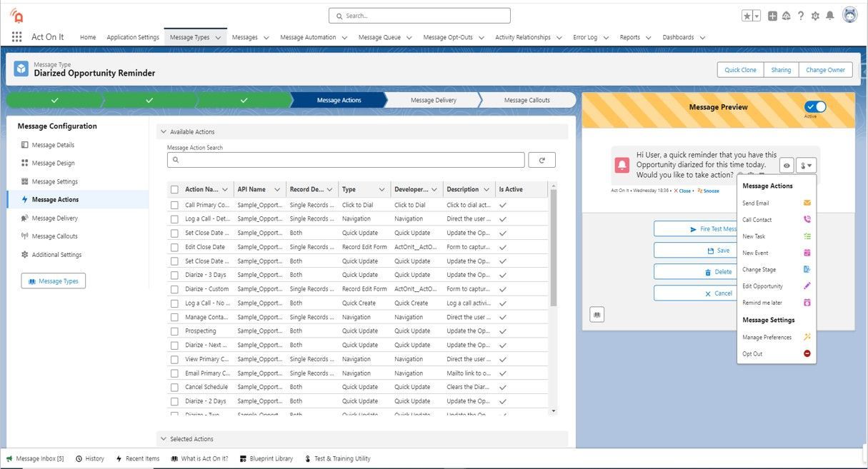Open Message Inbox in utility bar

pos(35,459)
